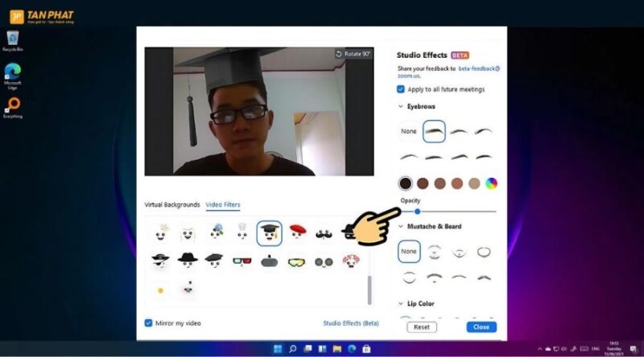The height and width of the screenshot is (357, 644).
Task: Click the beta-feedback email link
Action: click(479, 68)
